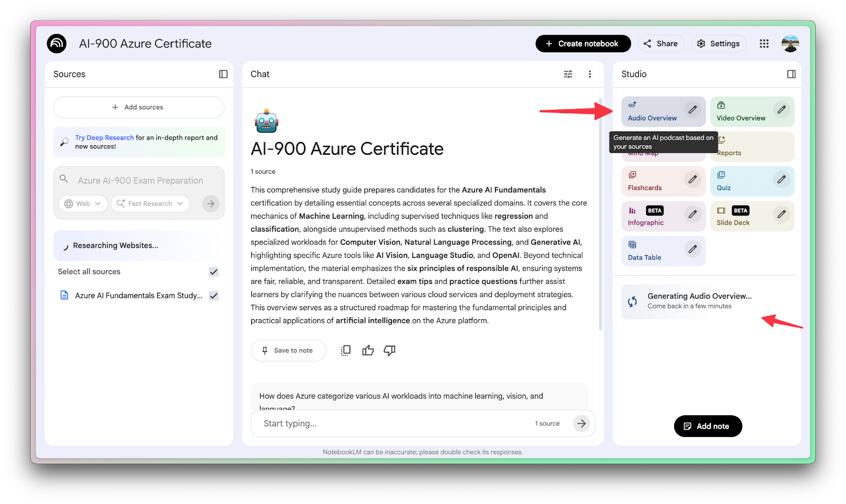Viewport: 846px width, 504px height.
Task: Open the Fast Research mode dropdown
Action: click(150, 203)
